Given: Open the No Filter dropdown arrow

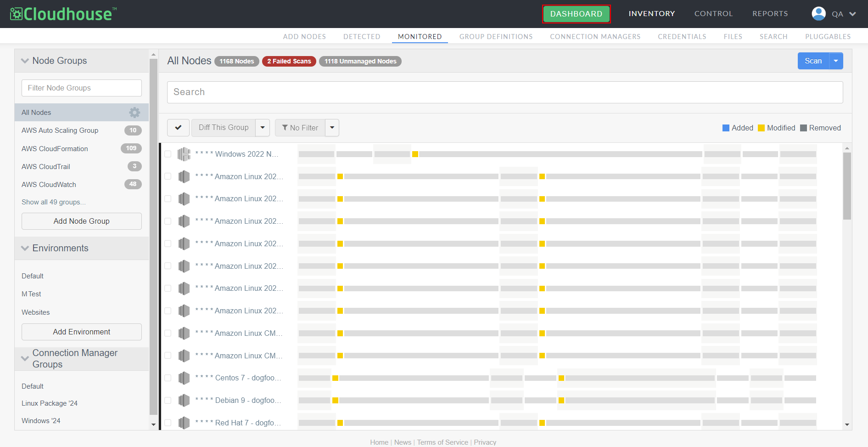Looking at the screenshot, I should (x=332, y=128).
